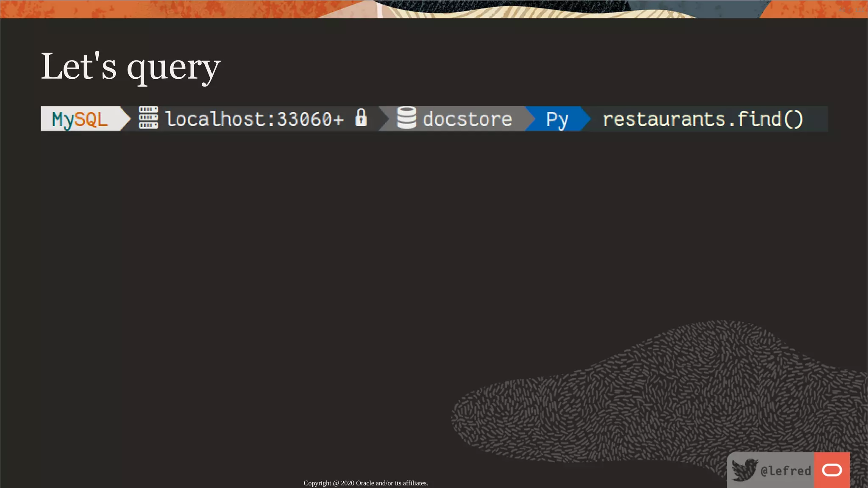Click the white arrow after MySQL
Viewport: 868px width, 488px height.
point(125,119)
